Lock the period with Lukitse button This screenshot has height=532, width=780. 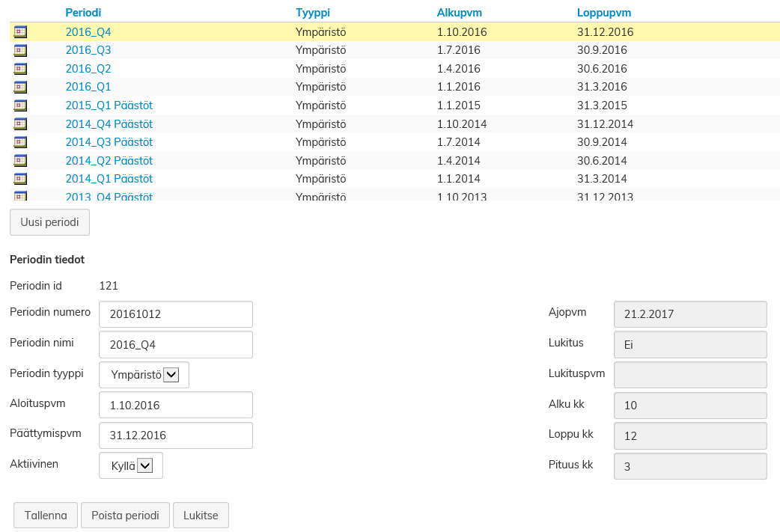click(x=201, y=516)
